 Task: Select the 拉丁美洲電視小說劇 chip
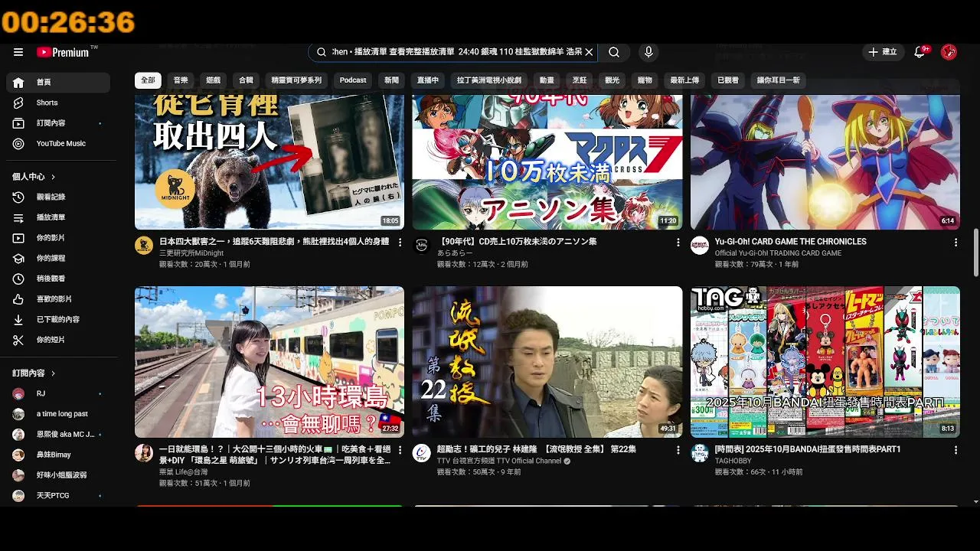coord(489,80)
